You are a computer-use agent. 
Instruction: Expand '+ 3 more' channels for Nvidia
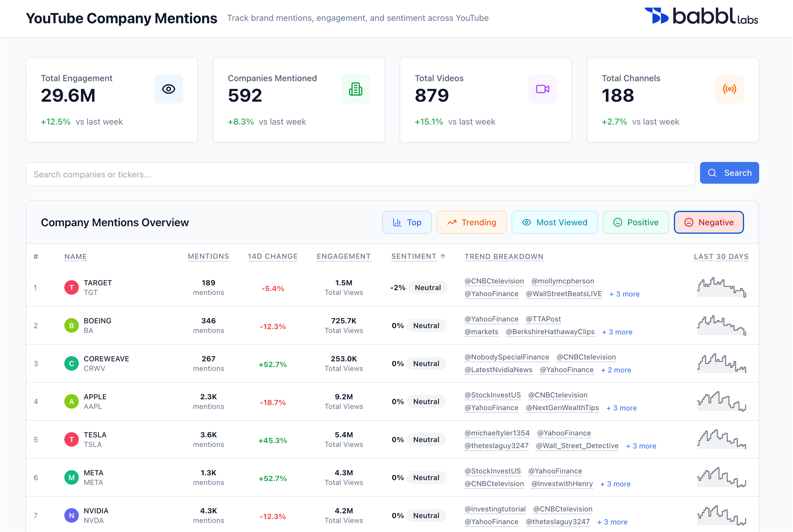pyautogui.click(x=612, y=522)
